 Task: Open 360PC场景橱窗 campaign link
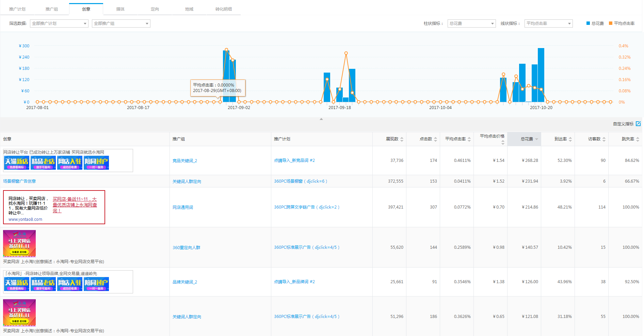coord(300,181)
